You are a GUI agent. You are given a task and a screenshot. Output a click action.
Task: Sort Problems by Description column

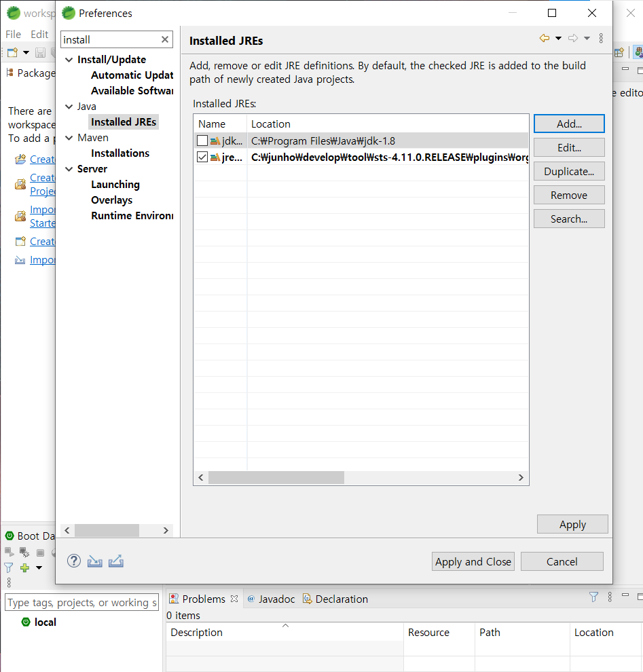284,632
